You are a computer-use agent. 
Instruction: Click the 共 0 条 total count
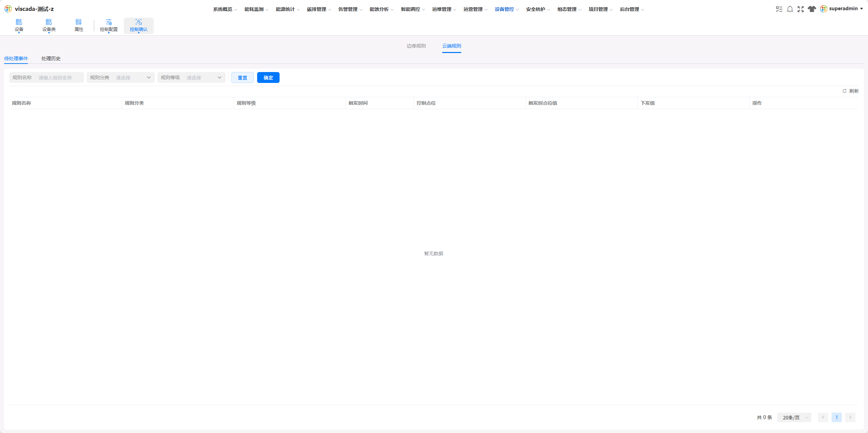pos(765,417)
